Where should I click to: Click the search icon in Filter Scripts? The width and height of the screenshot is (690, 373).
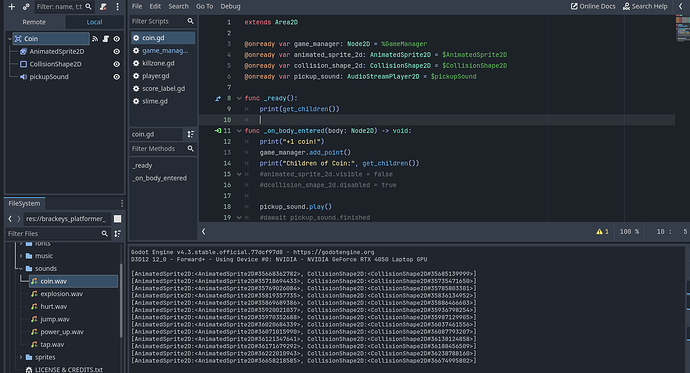[x=190, y=21]
